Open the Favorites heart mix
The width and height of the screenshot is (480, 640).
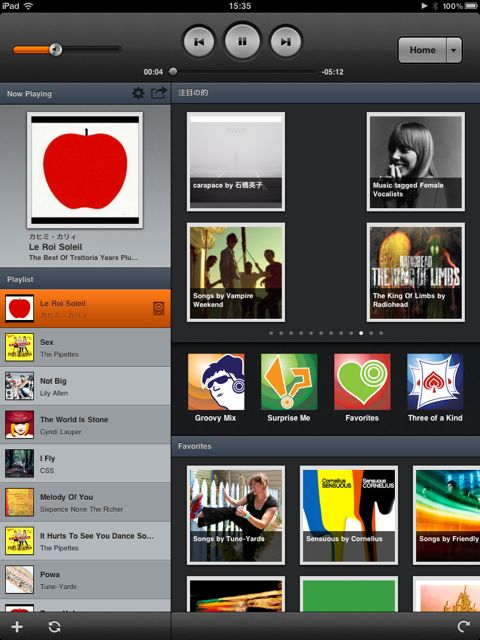pyautogui.click(x=362, y=388)
